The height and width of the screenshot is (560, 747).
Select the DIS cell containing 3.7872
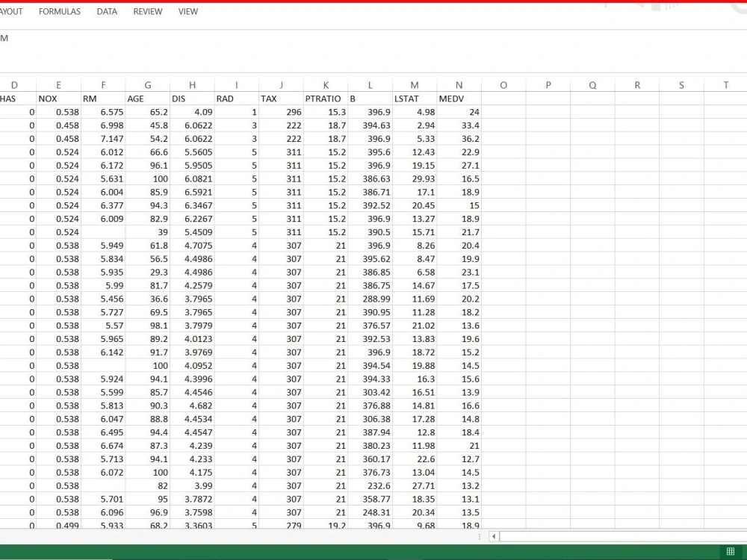pyautogui.click(x=193, y=499)
